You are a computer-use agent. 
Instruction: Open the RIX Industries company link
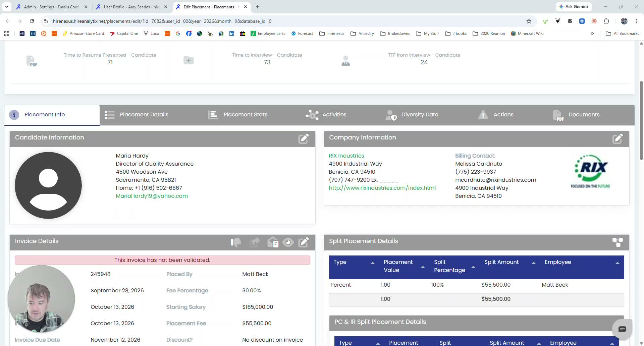(x=346, y=156)
